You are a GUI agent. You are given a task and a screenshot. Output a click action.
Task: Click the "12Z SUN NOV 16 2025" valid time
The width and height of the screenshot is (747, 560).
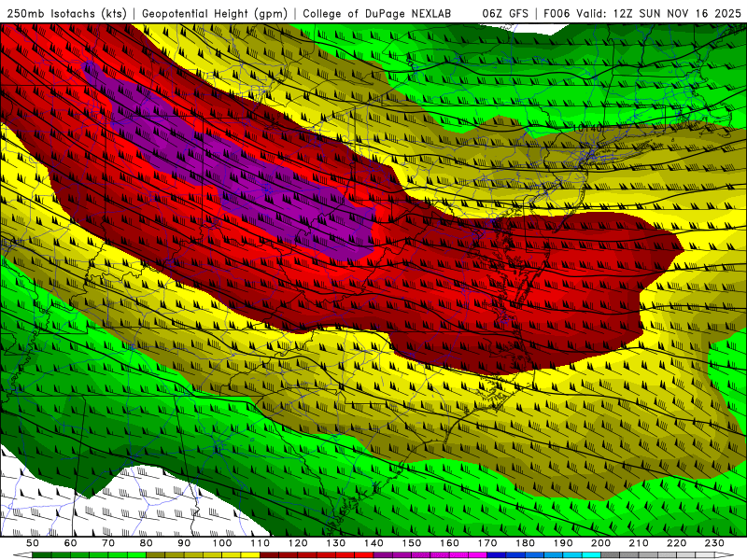pyautogui.click(x=677, y=14)
